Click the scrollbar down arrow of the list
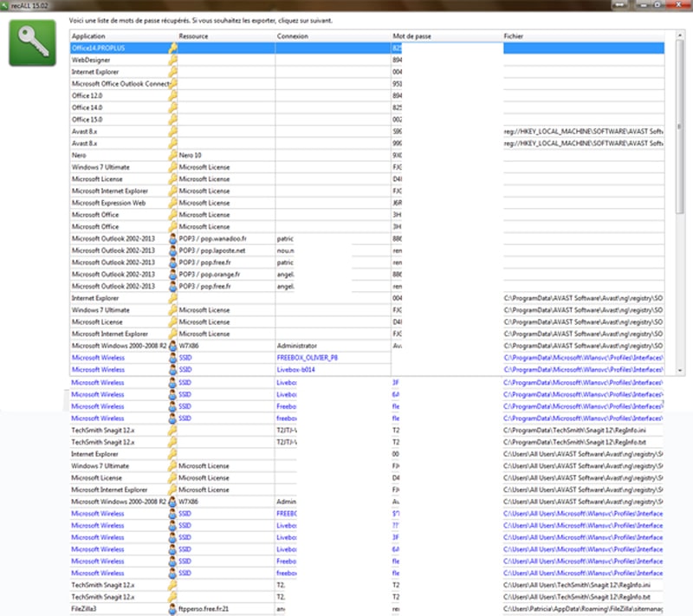Viewport: 693px width, 616px height. 680,371
